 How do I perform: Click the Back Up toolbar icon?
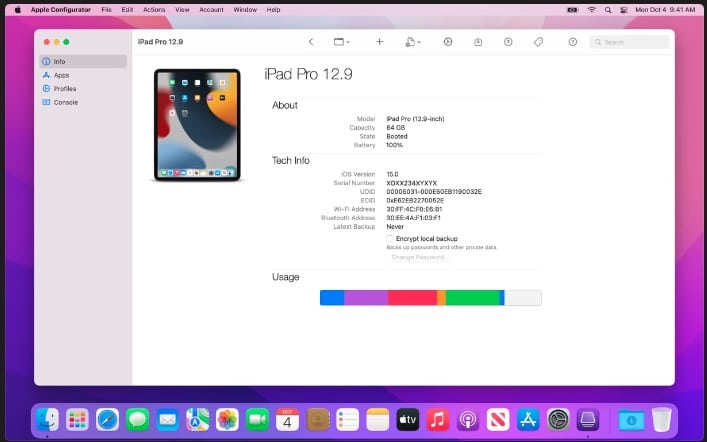pos(478,42)
